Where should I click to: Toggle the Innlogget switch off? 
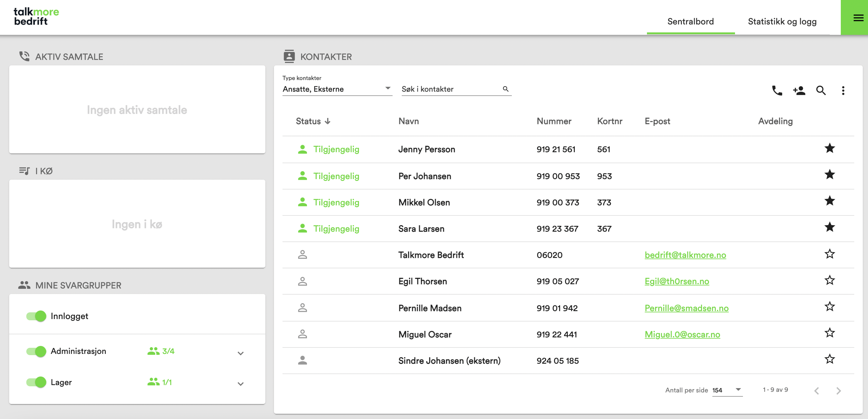[x=37, y=316]
